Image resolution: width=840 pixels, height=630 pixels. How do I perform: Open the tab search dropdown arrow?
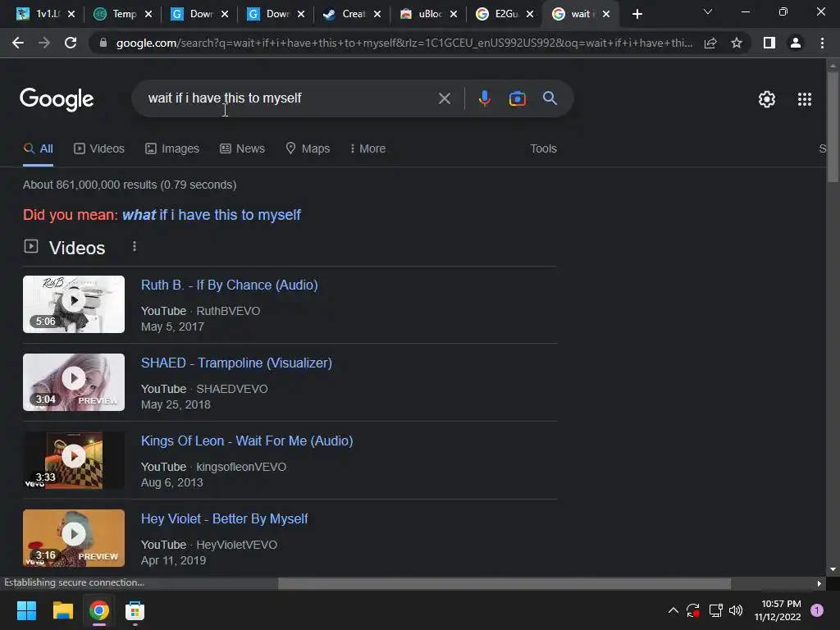708,11
